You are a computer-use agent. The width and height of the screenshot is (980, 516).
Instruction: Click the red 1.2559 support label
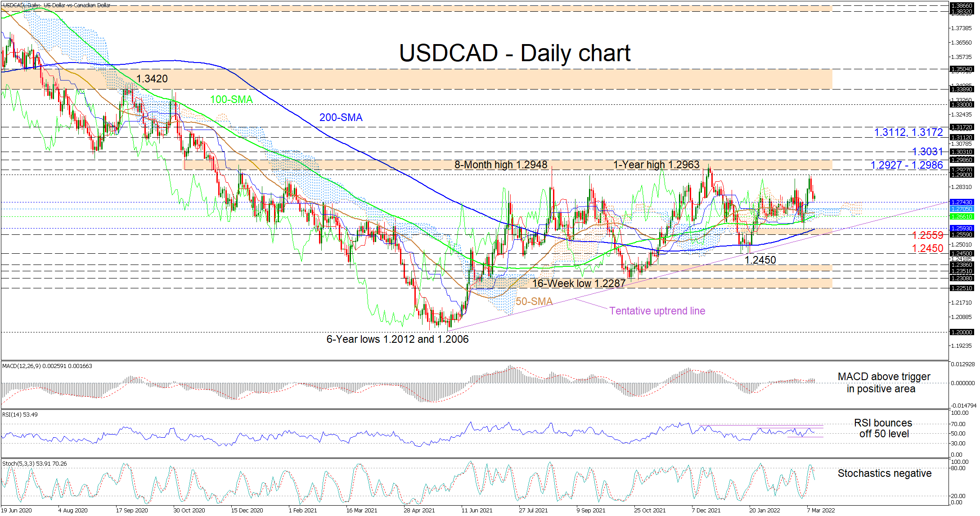[927, 235]
